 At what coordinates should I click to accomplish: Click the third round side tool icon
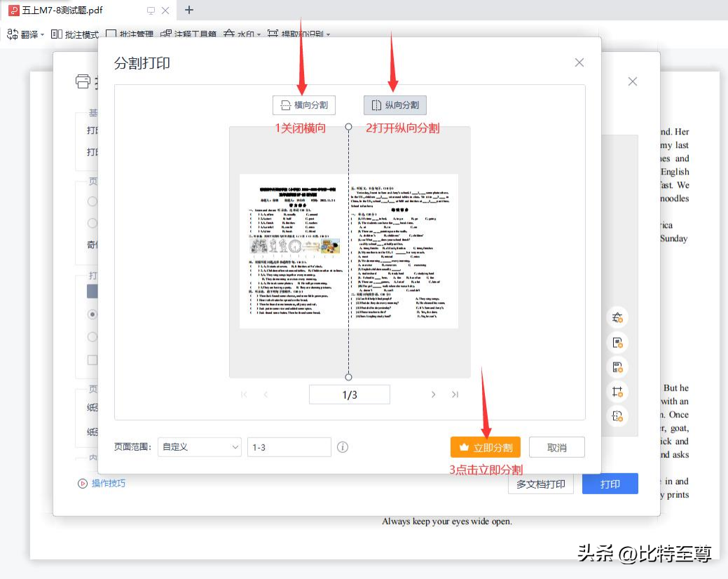click(x=617, y=367)
